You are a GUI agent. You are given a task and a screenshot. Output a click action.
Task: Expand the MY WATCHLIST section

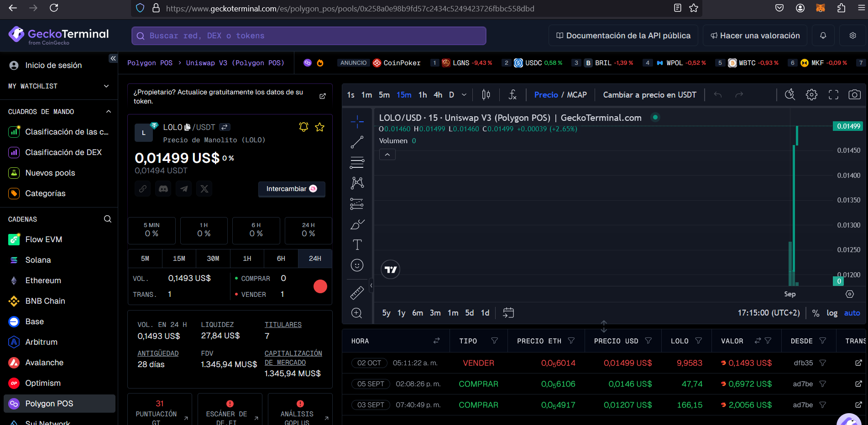click(x=106, y=86)
